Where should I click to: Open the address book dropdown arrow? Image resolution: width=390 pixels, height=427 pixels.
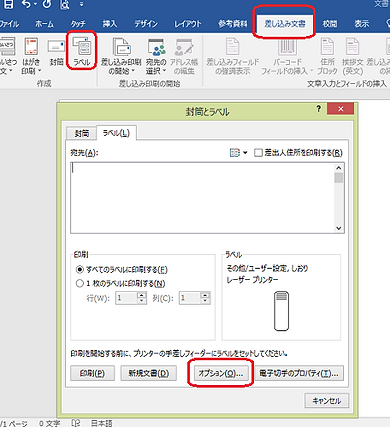pos(245,153)
